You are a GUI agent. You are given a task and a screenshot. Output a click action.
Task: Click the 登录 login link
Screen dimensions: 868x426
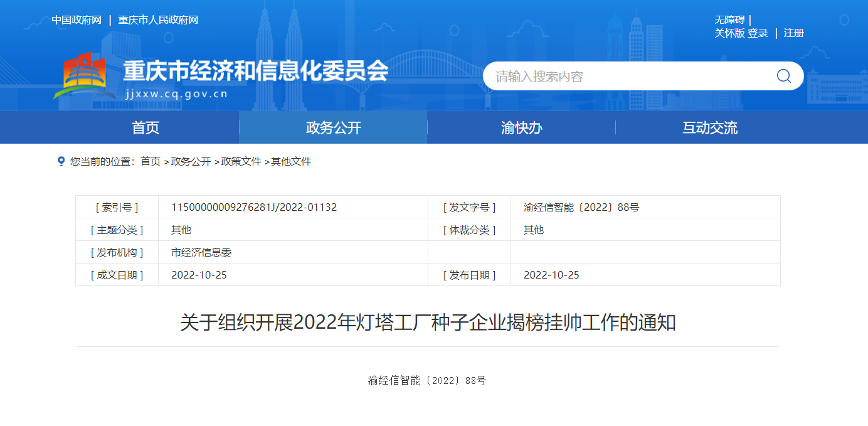click(x=758, y=33)
